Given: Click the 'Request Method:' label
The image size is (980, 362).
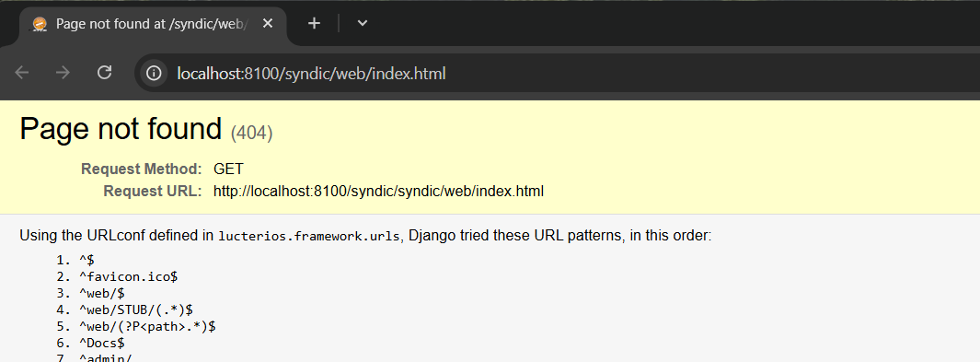Looking at the screenshot, I should point(142,169).
